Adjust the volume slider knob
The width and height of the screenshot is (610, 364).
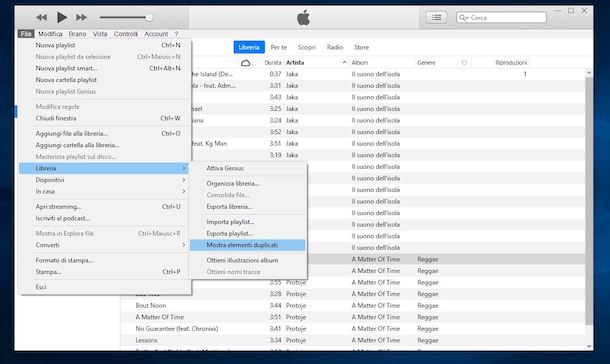point(149,18)
